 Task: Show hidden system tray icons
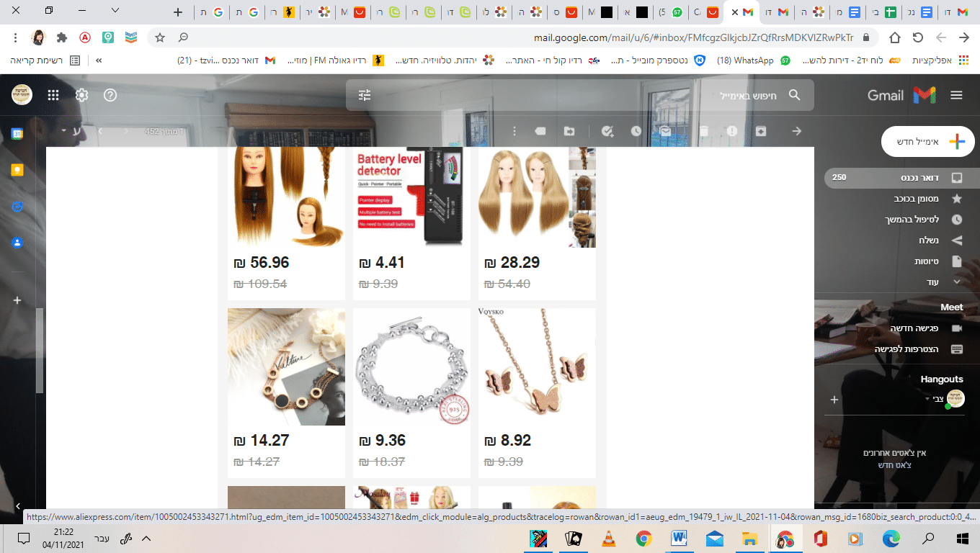click(146, 538)
